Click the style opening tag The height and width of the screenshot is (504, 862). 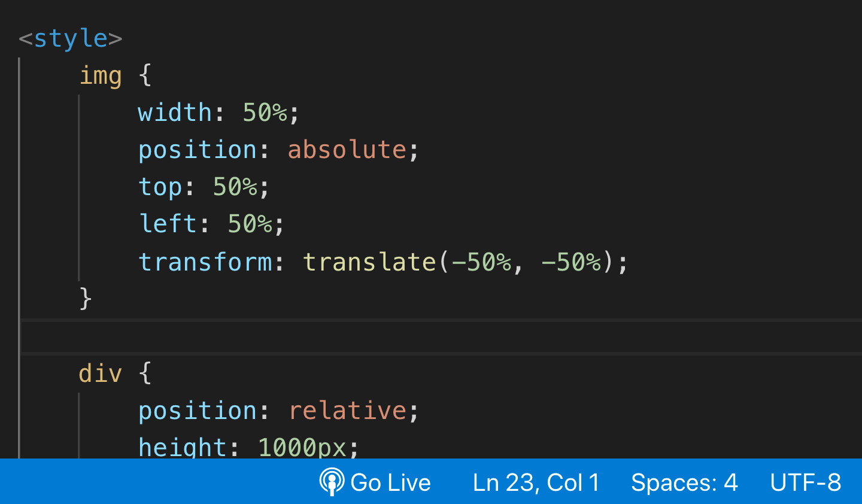point(71,37)
